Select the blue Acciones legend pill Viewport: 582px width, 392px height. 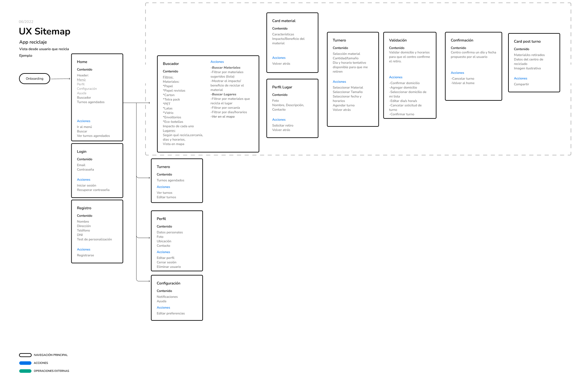[25, 363]
